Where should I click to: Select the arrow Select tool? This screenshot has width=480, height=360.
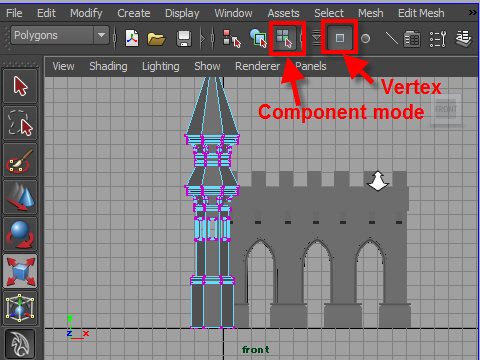(20, 86)
